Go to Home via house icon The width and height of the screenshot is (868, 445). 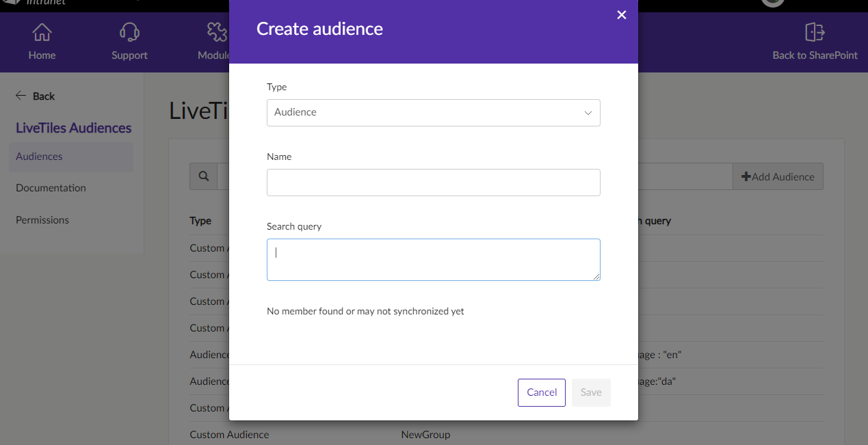pyautogui.click(x=42, y=32)
